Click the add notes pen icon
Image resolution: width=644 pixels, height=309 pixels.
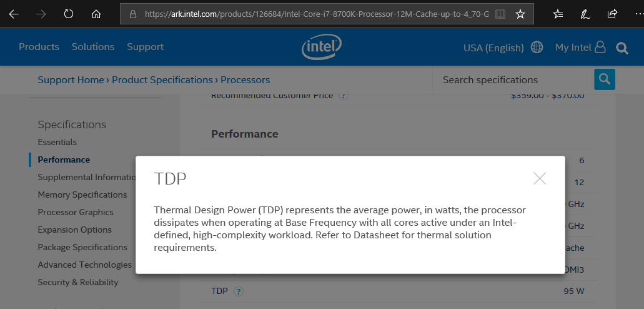pos(585,14)
